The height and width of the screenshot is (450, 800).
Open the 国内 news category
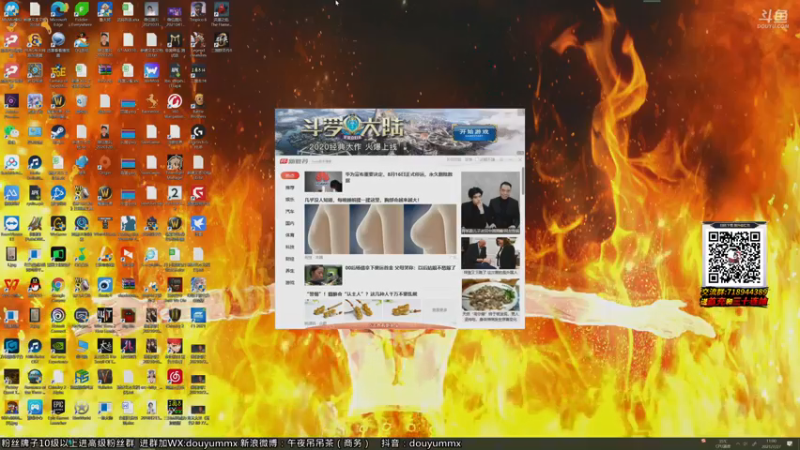click(290, 223)
